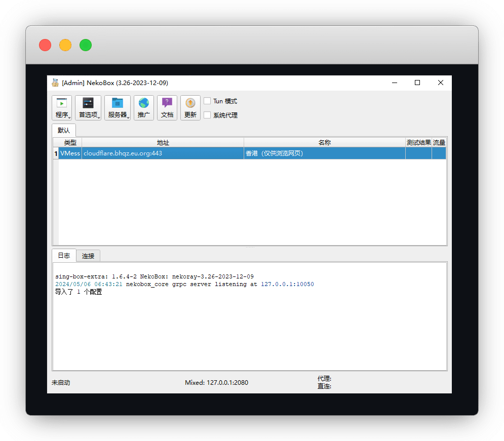Open the 程序 (Program) toolbar menu
Image resolution: width=504 pixels, height=441 pixels.
pyautogui.click(x=62, y=108)
